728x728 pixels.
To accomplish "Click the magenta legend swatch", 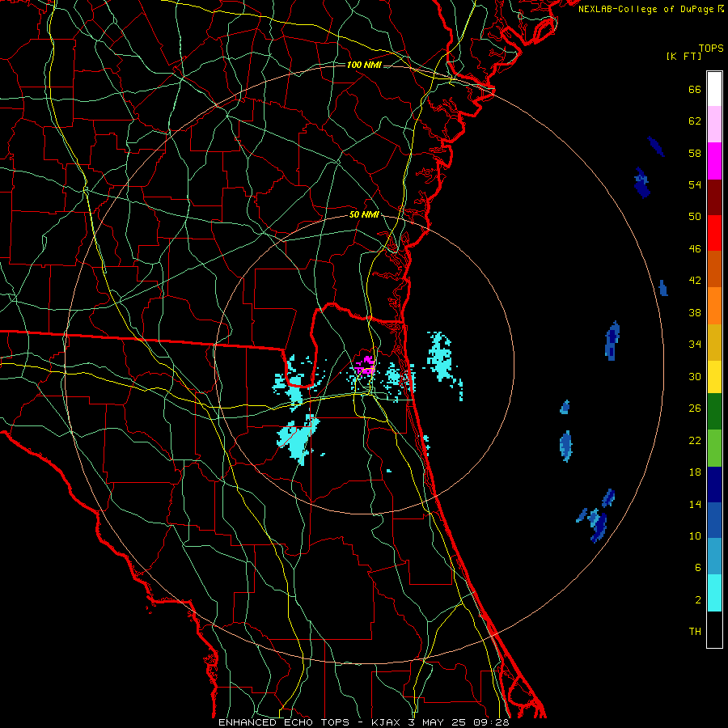I will (714, 161).
